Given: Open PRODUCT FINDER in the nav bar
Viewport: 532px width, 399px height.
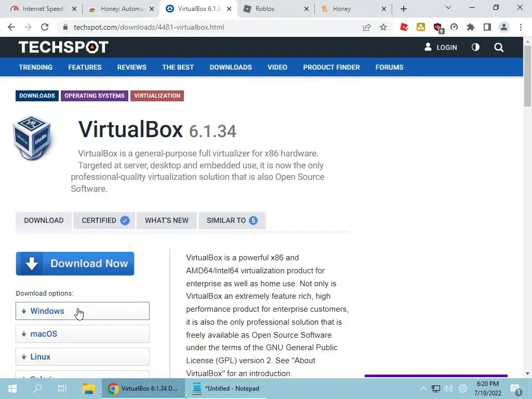Looking at the screenshot, I should coord(331,67).
